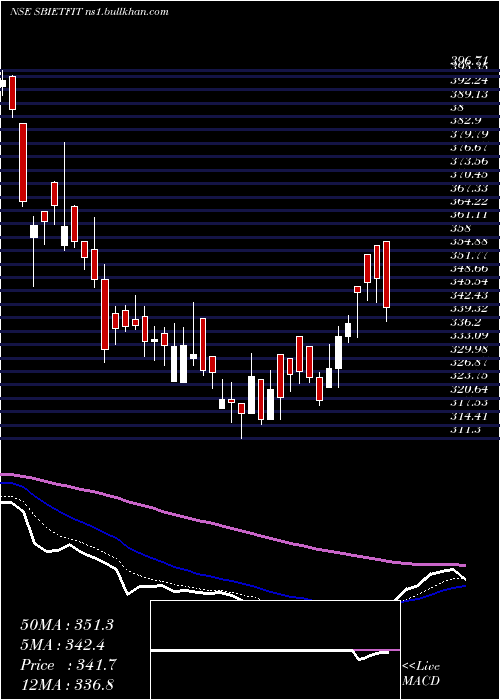This screenshot has height=700, width=500.
Task: Select the 373.56 price level label
Action: click(x=468, y=161)
